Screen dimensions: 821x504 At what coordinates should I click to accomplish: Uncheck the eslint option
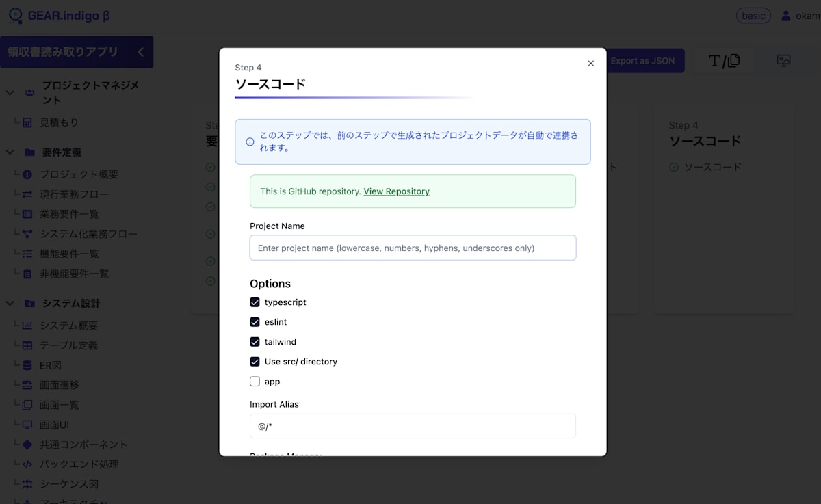pos(255,322)
